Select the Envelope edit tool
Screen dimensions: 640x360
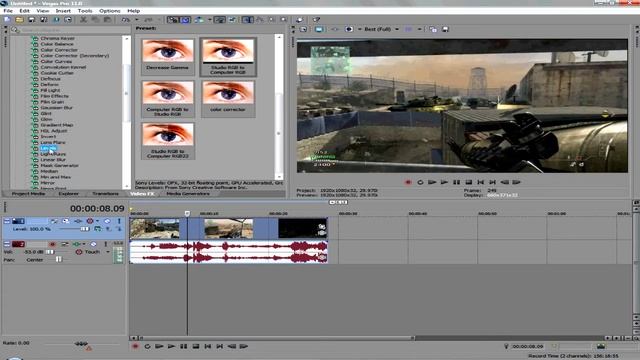[x=260, y=20]
